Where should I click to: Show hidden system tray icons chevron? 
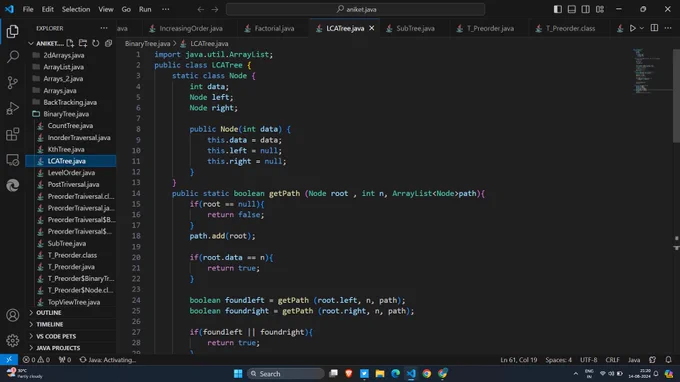[x=575, y=374]
